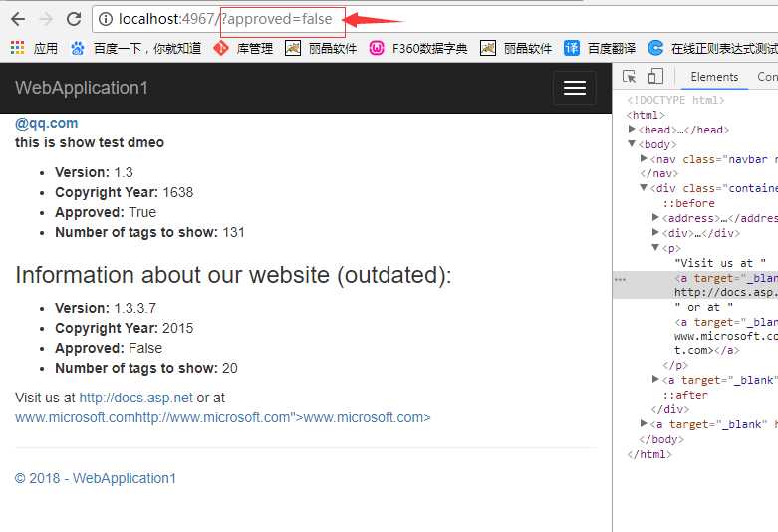Click the "Version: 1.3.3.7" list item
This screenshot has width=778, height=532.
click(106, 308)
